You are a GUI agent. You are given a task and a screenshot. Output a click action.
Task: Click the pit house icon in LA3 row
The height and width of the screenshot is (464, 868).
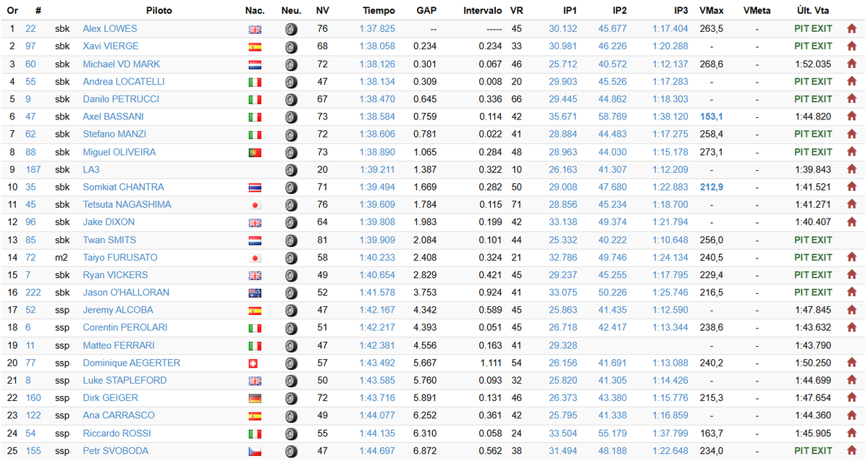pos(851,169)
